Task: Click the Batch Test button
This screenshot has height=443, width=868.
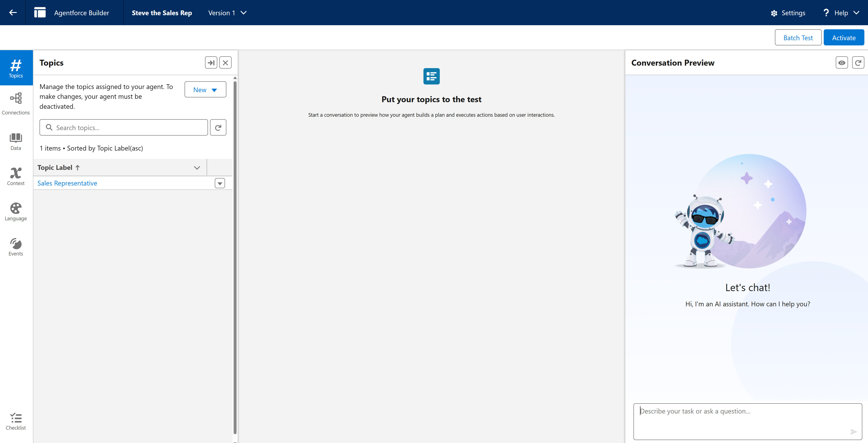Action: tap(798, 38)
